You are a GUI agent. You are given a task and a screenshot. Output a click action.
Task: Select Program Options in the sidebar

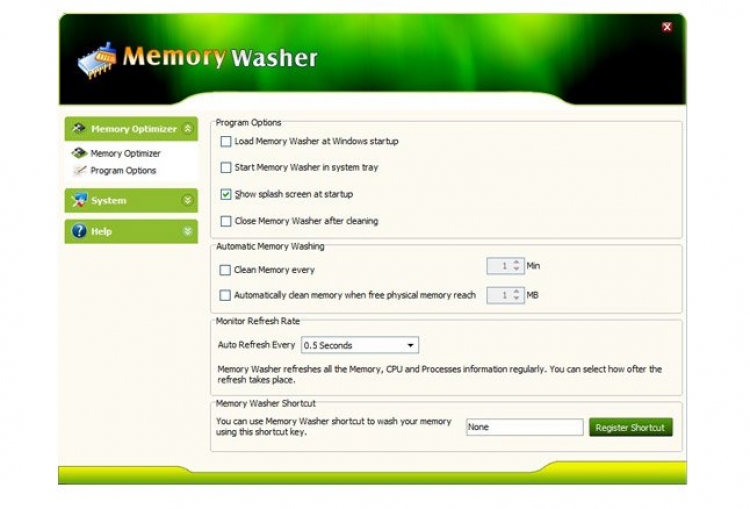123,170
